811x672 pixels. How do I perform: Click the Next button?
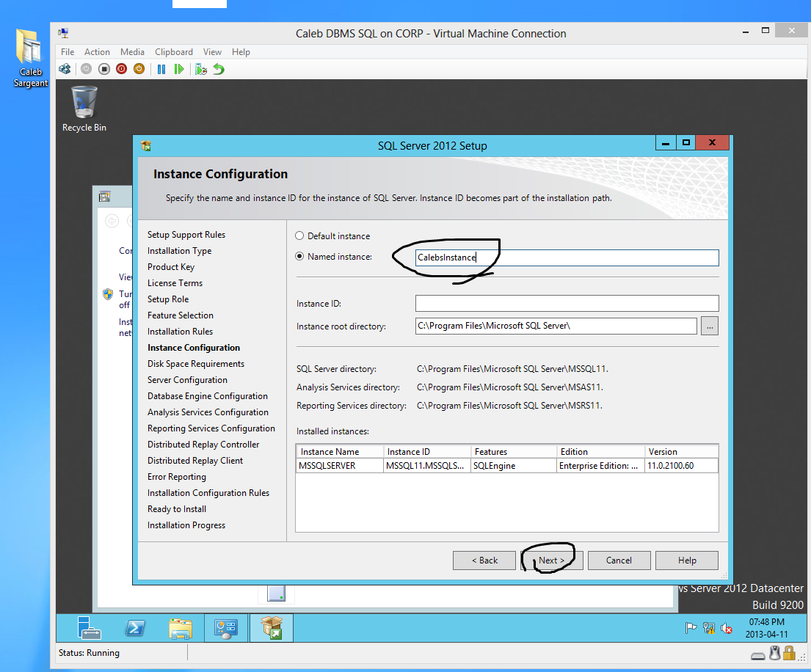(x=551, y=560)
